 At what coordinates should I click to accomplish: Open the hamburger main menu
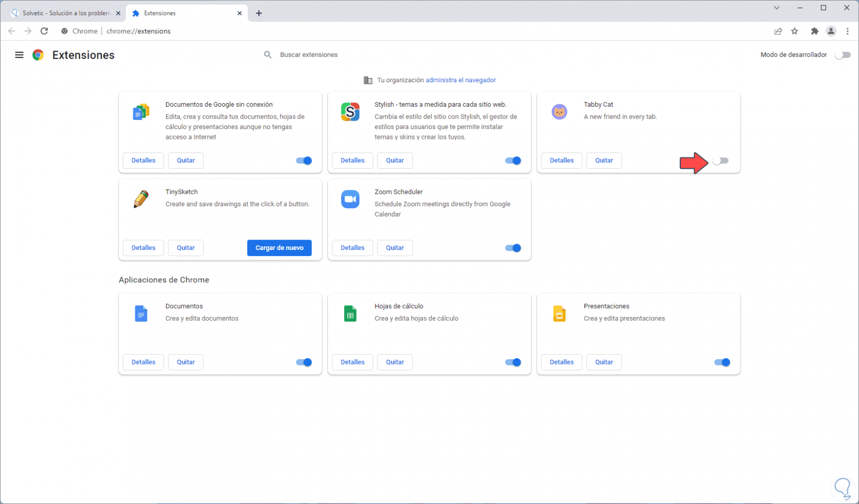point(19,55)
